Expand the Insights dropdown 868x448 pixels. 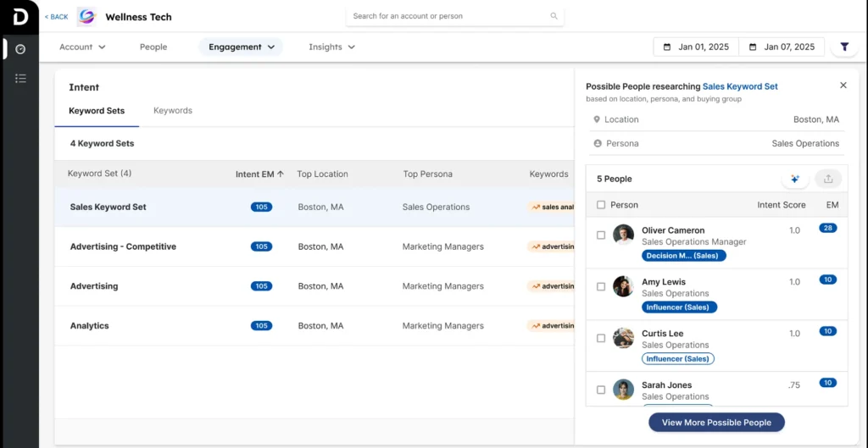click(x=331, y=47)
